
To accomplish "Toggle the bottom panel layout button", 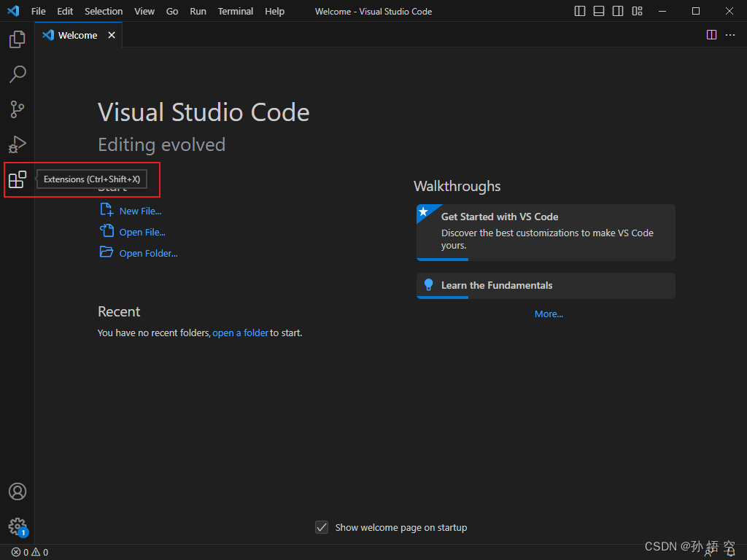I will point(599,11).
